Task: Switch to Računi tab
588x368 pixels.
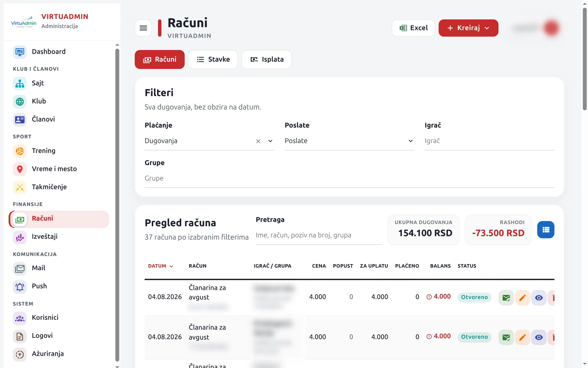Action: click(159, 59)
